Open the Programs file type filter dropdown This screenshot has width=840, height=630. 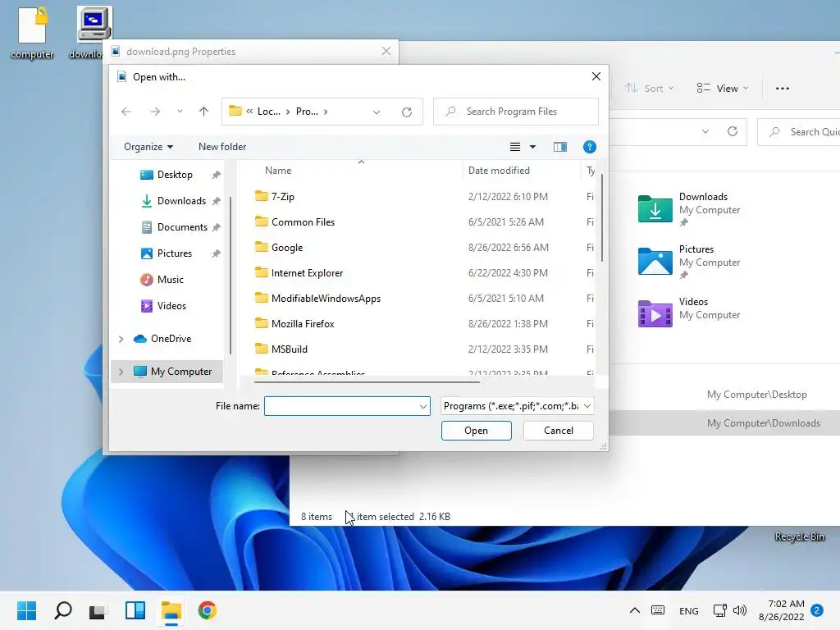[517, 406]
